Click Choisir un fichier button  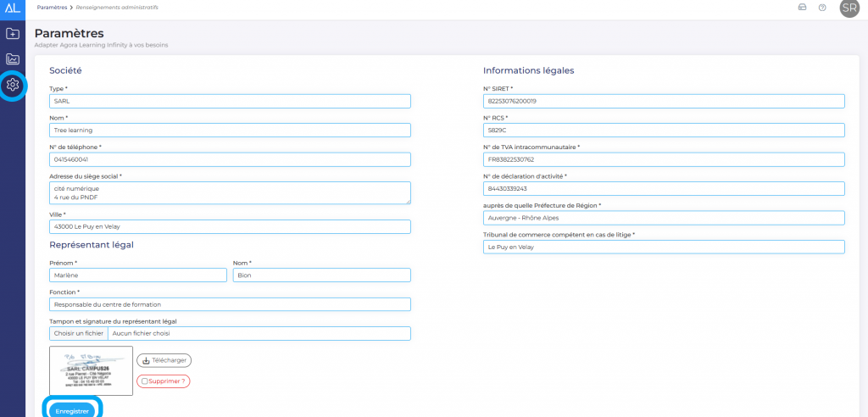click(78, 334)
